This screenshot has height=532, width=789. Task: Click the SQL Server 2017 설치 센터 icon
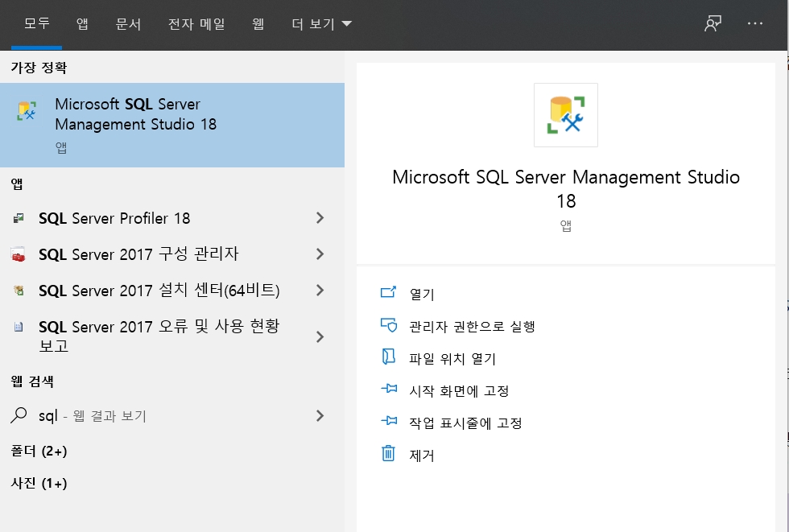coord(19,290)
